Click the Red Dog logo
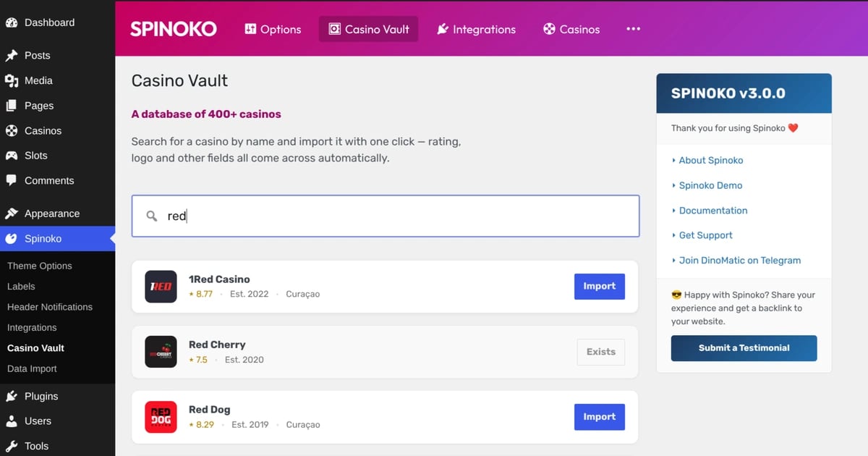 click(x=161, y=417)
